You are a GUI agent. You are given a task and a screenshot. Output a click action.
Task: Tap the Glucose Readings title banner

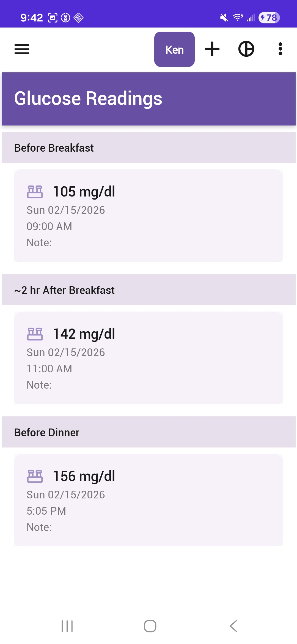click(x=148, y=99)
